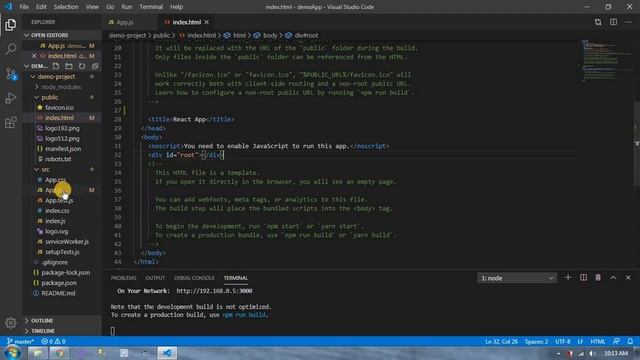Create a new terminal with plus icon
640x360 pixels.
click(x=568, y=278)
